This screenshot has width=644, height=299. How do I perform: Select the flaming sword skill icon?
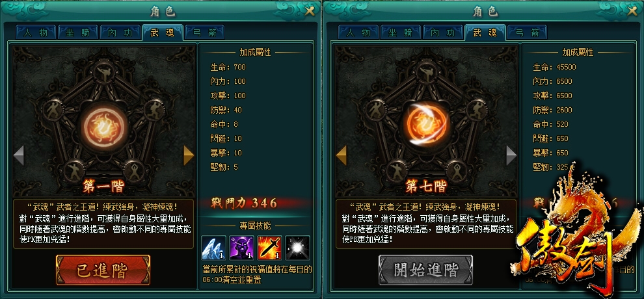point(269,248)
